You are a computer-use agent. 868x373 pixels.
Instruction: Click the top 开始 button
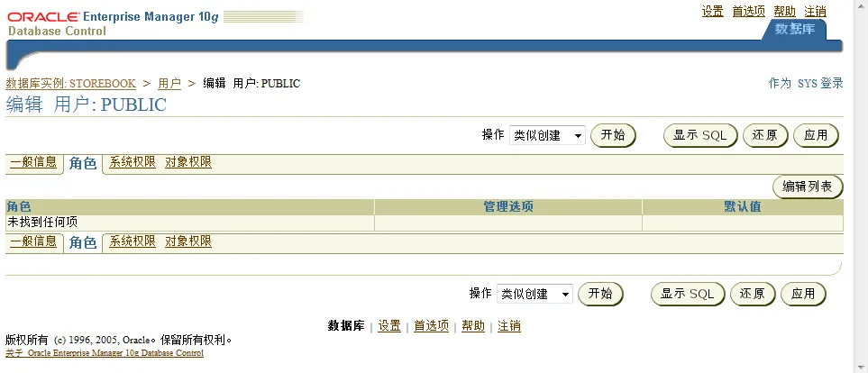(x=613, y=135)
